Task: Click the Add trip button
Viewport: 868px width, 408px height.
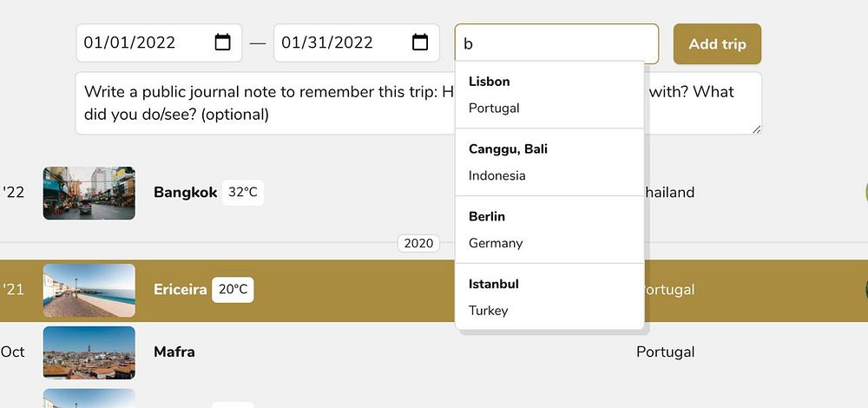Action: 717,43
